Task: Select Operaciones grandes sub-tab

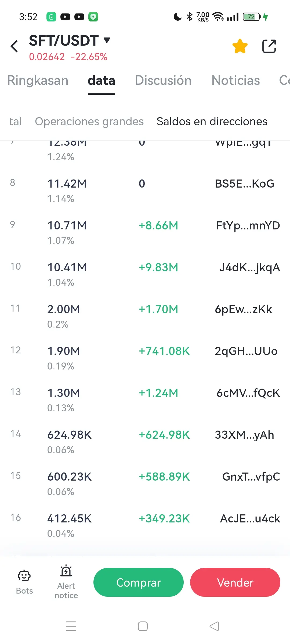Action: click(89, 121)
